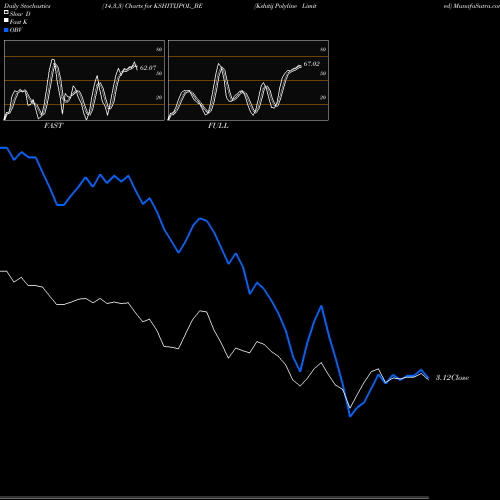Viewport: 500px width, 500px height.
Task: Click the FAST chart label
Action: 53,125
